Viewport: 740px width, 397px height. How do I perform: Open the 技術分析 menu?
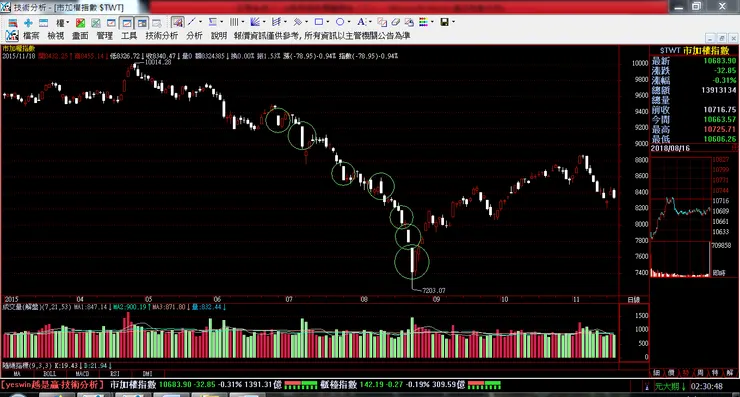point(162,35)
